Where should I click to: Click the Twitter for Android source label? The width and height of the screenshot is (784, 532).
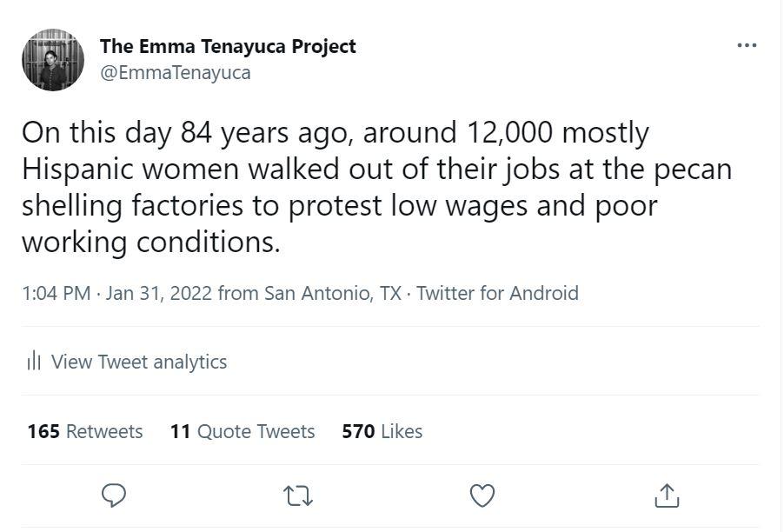click(497, 293)
